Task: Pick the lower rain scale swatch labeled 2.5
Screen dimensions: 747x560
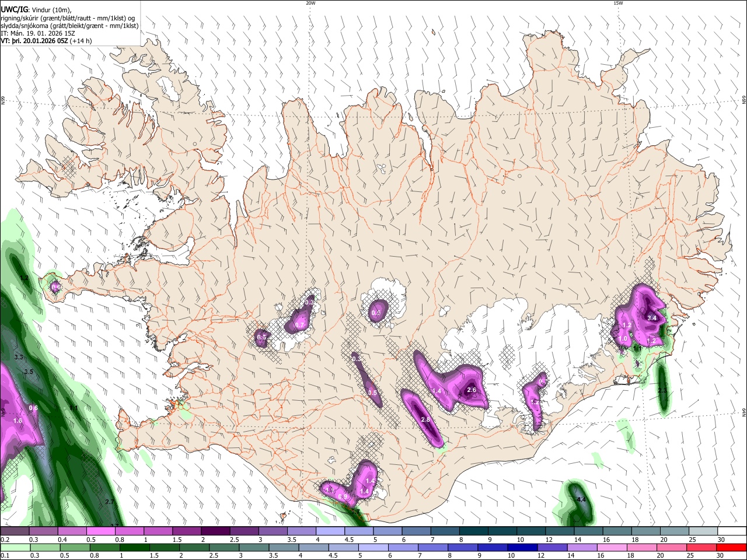Action: [224, 547]
